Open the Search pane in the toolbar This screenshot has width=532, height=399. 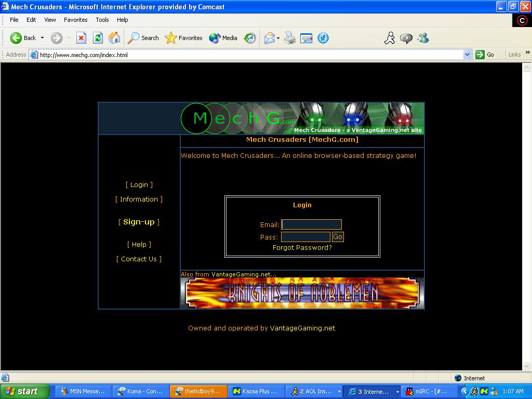[143, 38]
